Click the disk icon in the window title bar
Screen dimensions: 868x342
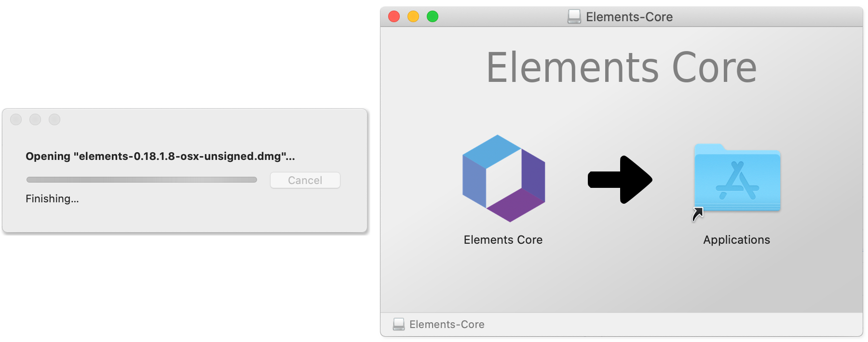574,17
